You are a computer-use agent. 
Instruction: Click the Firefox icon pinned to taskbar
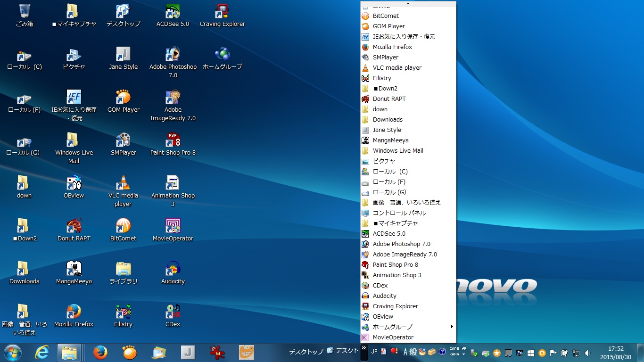100,352
